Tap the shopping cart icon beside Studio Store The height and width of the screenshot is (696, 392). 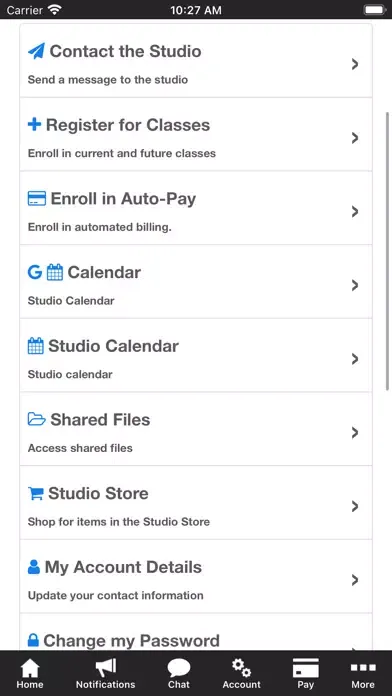click(36, 493)
